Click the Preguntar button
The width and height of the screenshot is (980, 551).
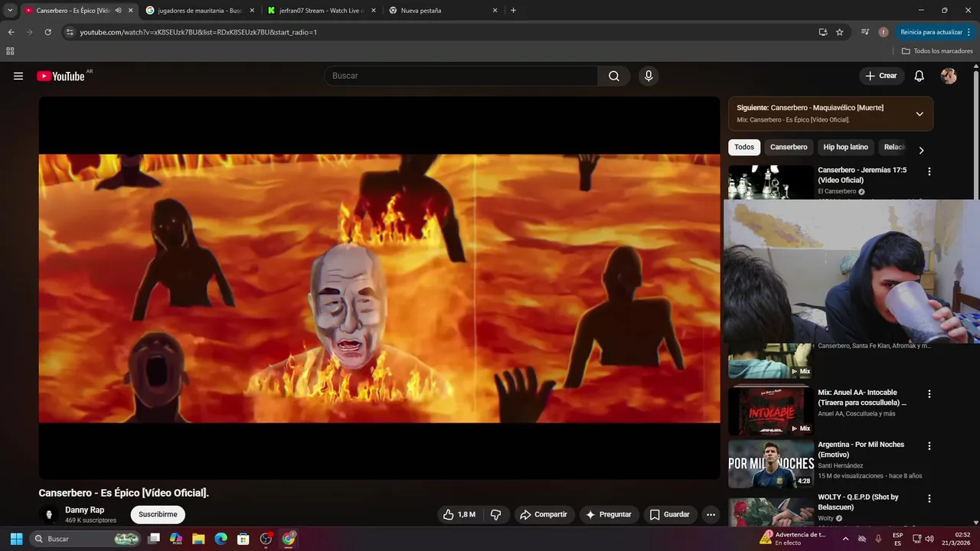tap(609, 514)
